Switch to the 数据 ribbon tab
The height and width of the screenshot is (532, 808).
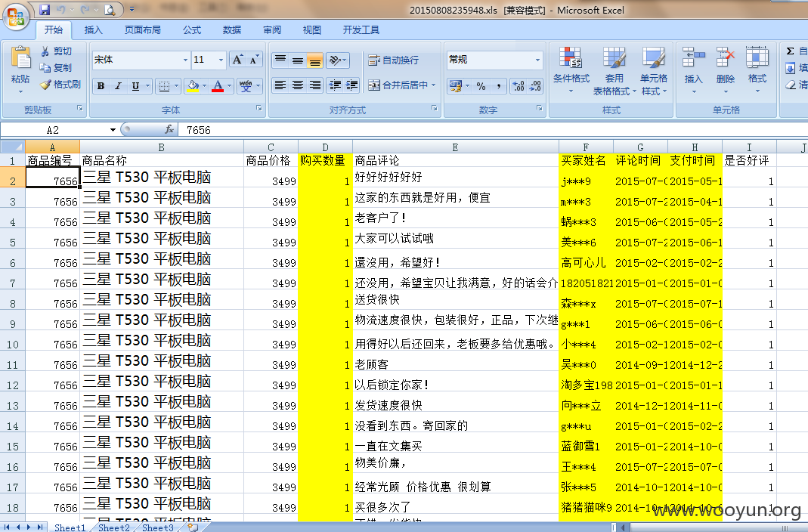(x=232, y=30)
